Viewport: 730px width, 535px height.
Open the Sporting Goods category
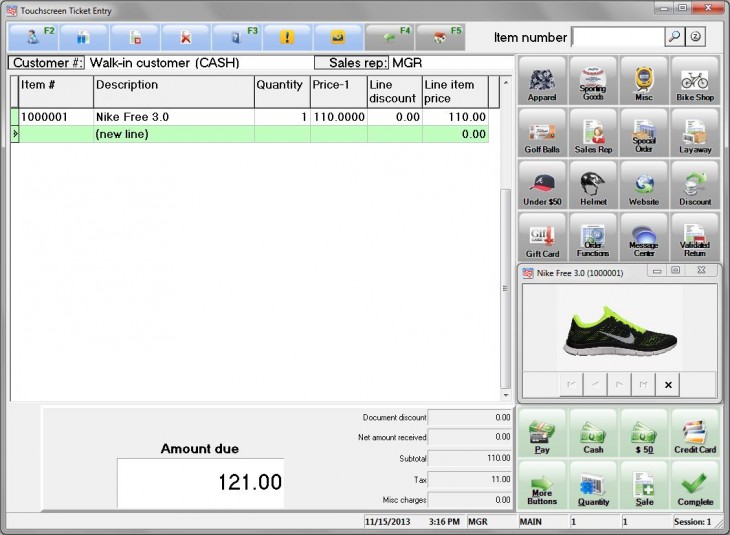(x=593, y=81)
